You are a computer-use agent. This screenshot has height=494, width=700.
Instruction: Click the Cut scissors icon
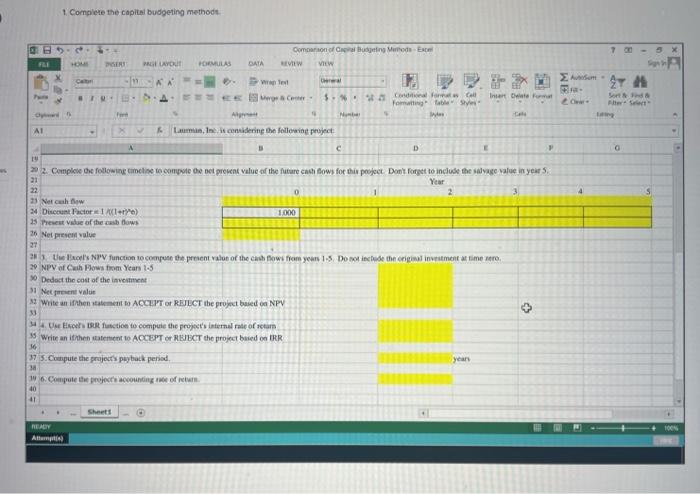pos(58,79)
